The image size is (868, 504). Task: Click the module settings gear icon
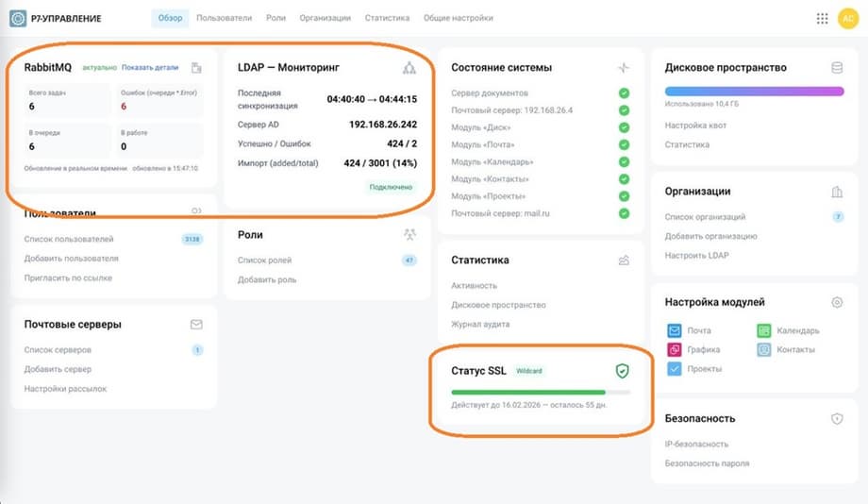pos(836,302)
